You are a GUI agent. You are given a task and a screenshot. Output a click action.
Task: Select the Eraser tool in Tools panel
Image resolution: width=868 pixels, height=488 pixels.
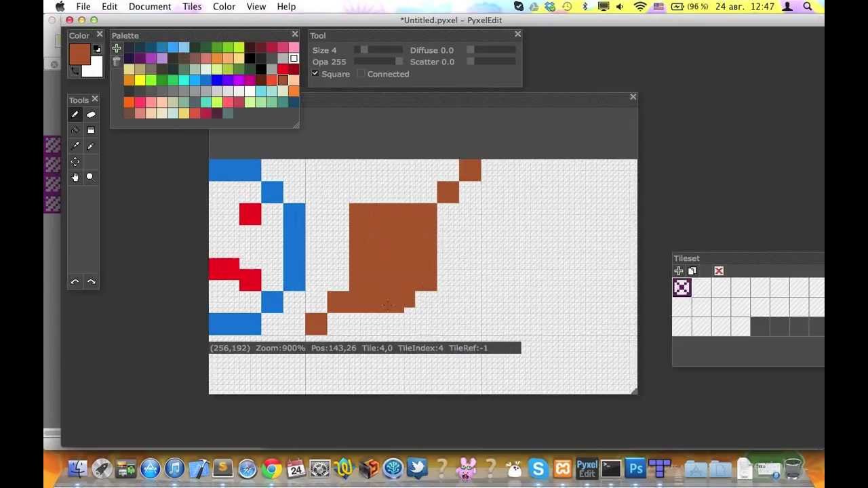tap(91, 115)
